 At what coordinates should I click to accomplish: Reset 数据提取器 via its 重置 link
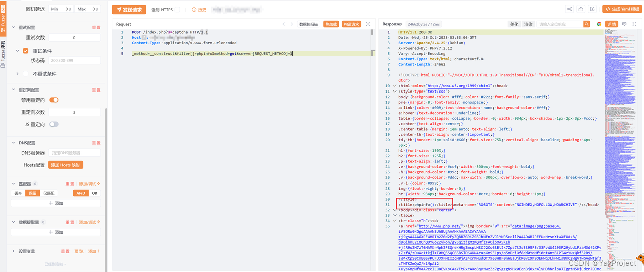[70, 222]
